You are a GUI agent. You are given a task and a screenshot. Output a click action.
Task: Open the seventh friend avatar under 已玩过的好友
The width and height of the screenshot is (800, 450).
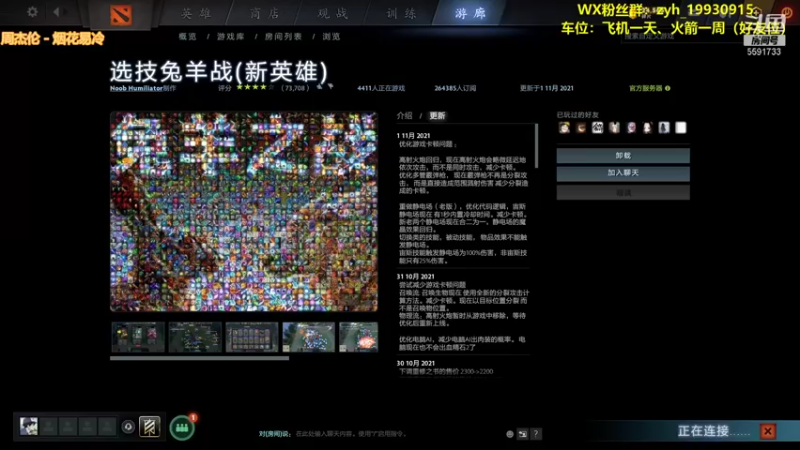(x=664, y=128)
